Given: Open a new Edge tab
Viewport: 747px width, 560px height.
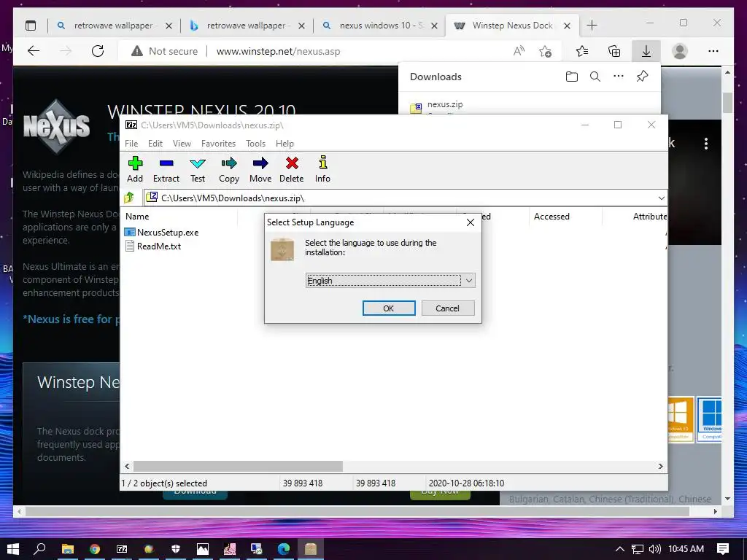Looking at the screenshot, I should click(592, 26).
